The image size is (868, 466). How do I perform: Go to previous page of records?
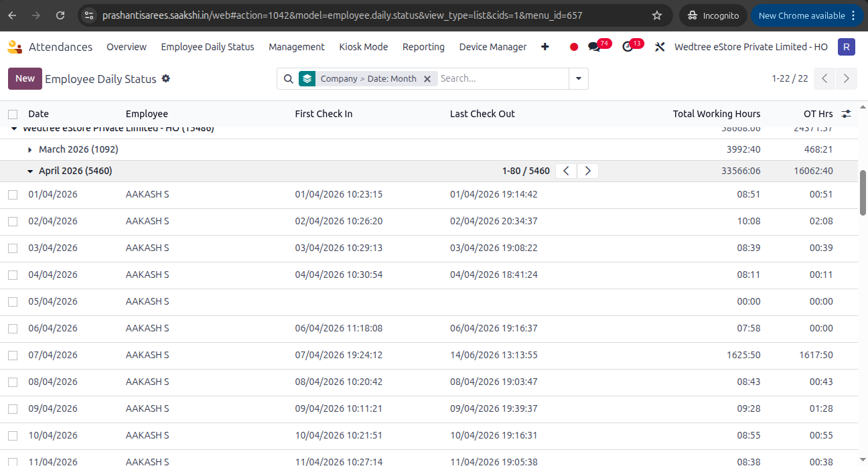[x=825, y=78]
